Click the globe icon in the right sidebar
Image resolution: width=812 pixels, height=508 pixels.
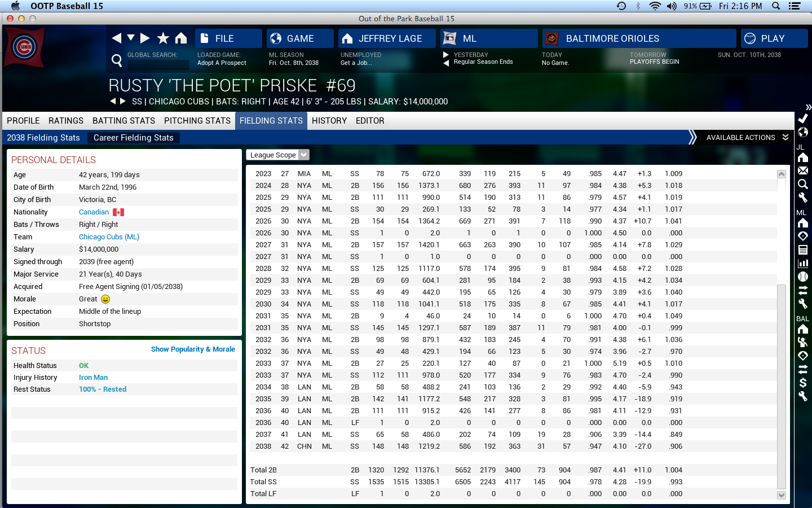(x=803, y=132)
